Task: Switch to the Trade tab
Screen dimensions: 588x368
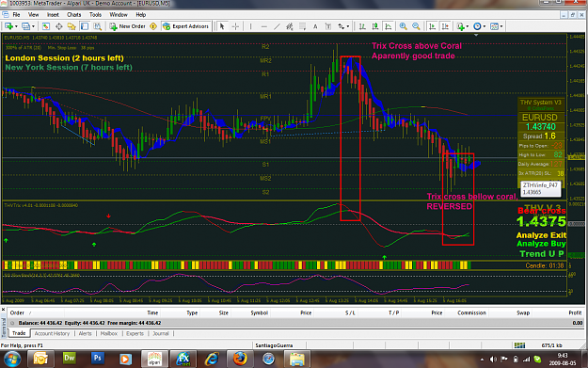Action: 19,333
